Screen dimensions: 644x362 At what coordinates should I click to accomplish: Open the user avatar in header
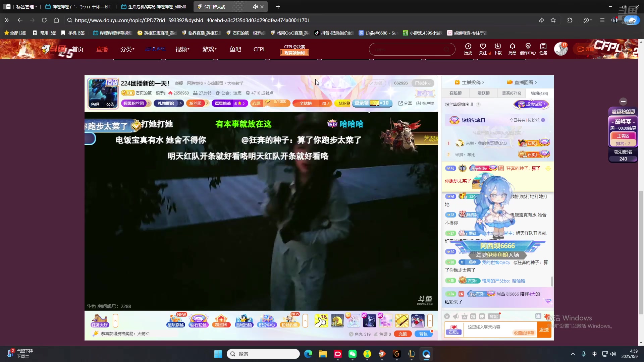[x=560, y=49]
